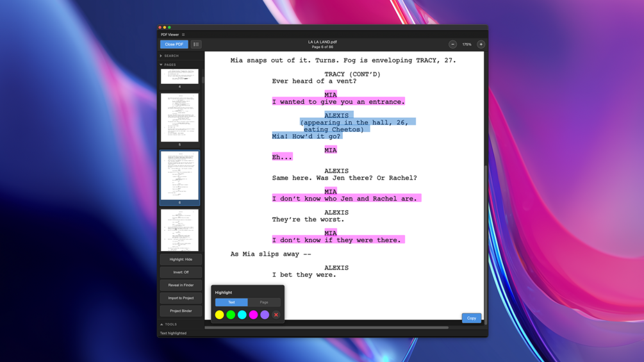Viewport: 644px width, 362px height.
Task: Click "Text highlighted" status message
Action: (173, 333)
